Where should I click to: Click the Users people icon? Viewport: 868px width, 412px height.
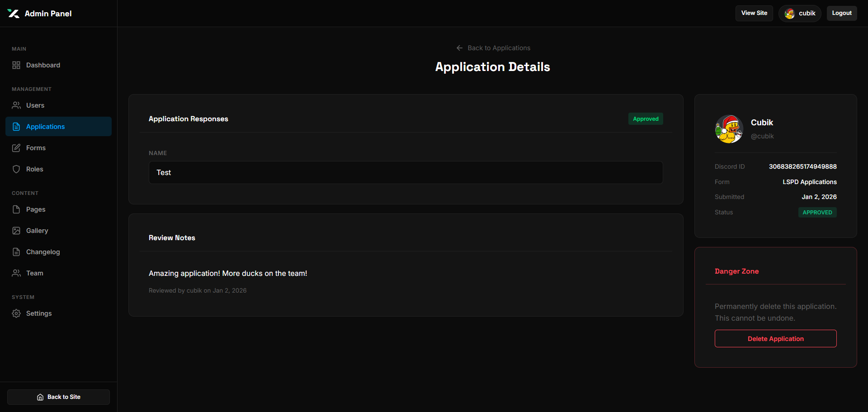(16, 105)
